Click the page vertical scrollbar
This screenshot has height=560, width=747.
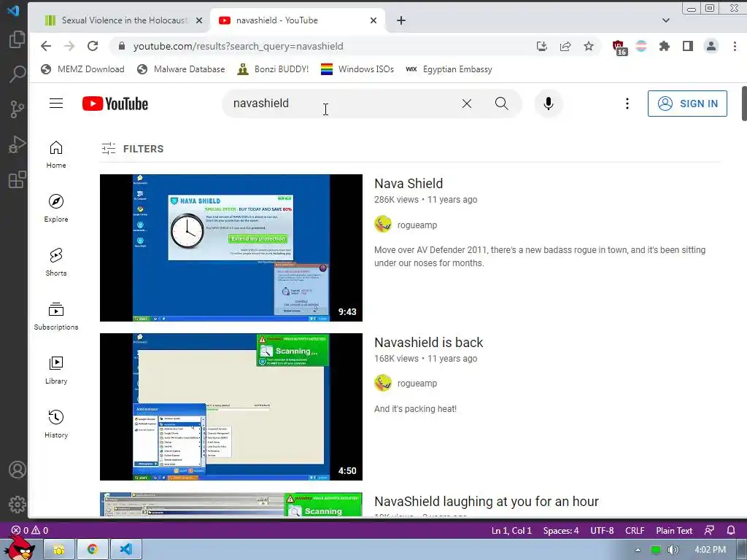[x=743, y=104]
